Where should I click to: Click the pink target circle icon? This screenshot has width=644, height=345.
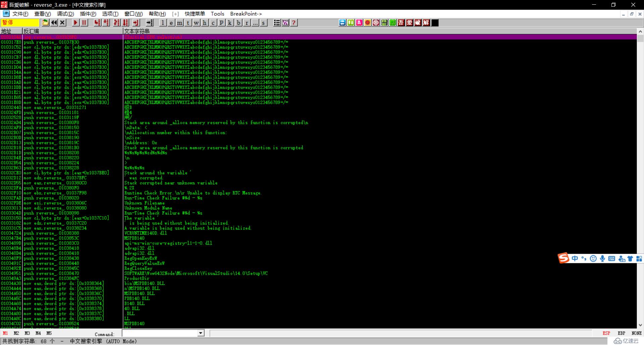376,22
